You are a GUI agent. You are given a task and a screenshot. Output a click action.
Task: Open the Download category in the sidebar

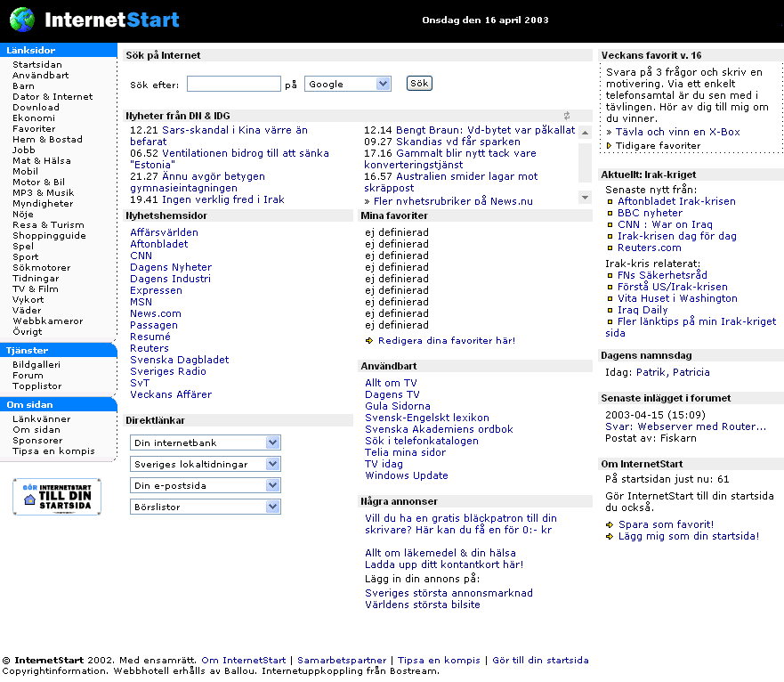(x=36, y=107)
